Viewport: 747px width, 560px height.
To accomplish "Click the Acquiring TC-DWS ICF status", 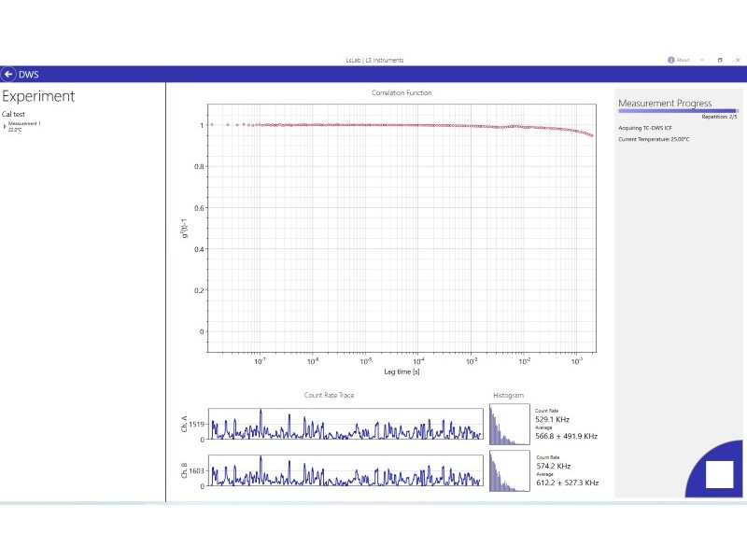I will coord(645,128).
